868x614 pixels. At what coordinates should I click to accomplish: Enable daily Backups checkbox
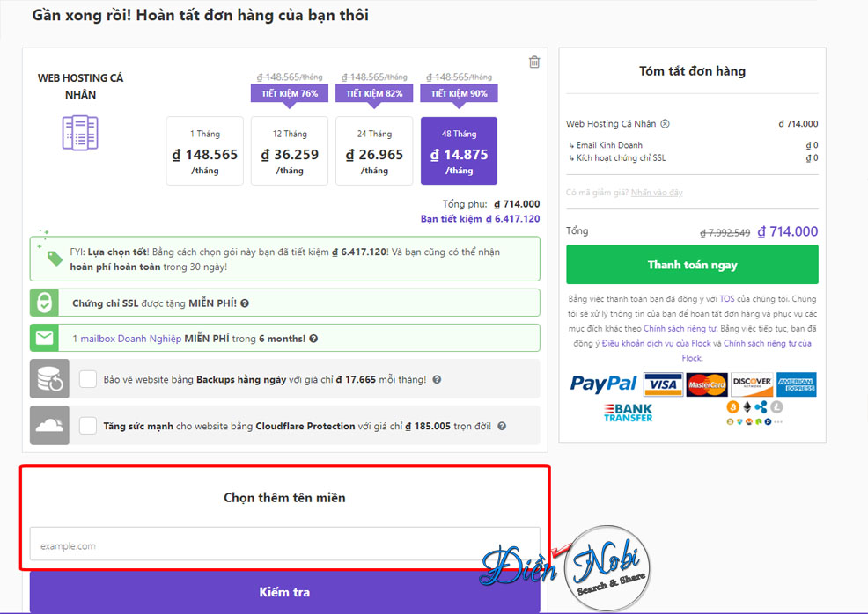click(x=88, y=379)
